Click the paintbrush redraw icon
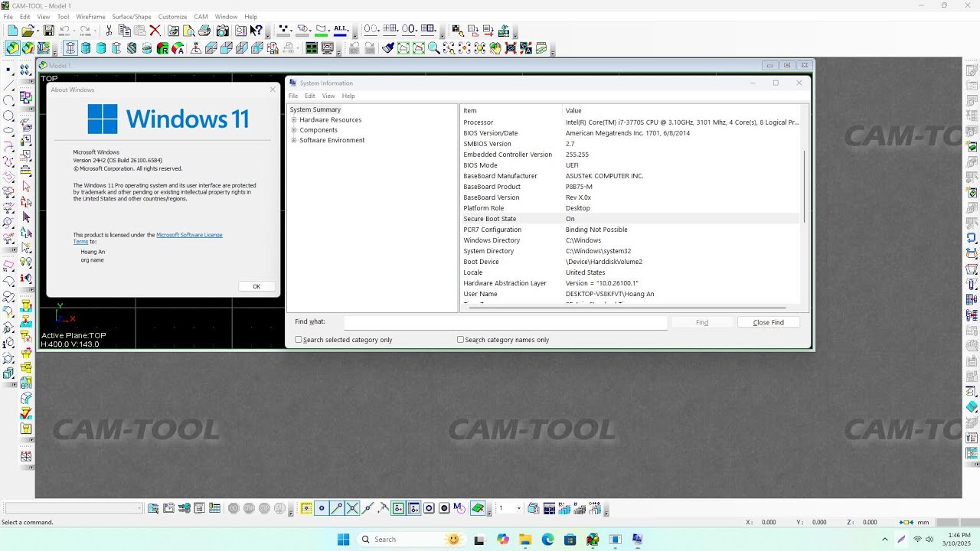980x551 pixels. click(x=388, y=48)
